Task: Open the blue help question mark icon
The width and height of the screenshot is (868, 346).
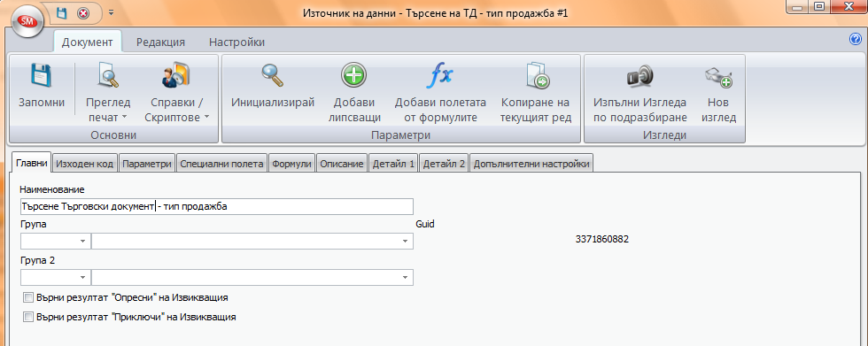Action: [855, 39]
